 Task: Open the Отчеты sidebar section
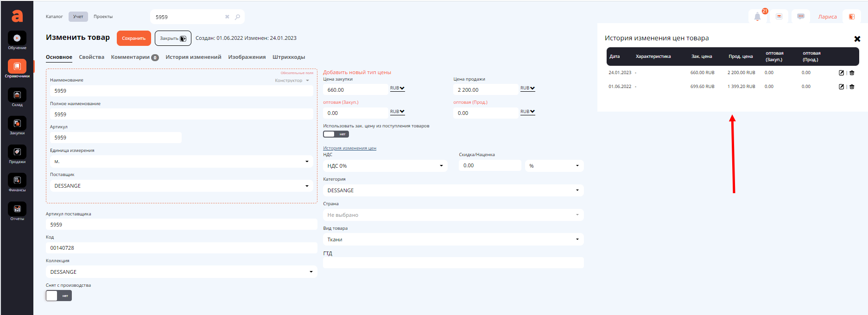point(17,209)
